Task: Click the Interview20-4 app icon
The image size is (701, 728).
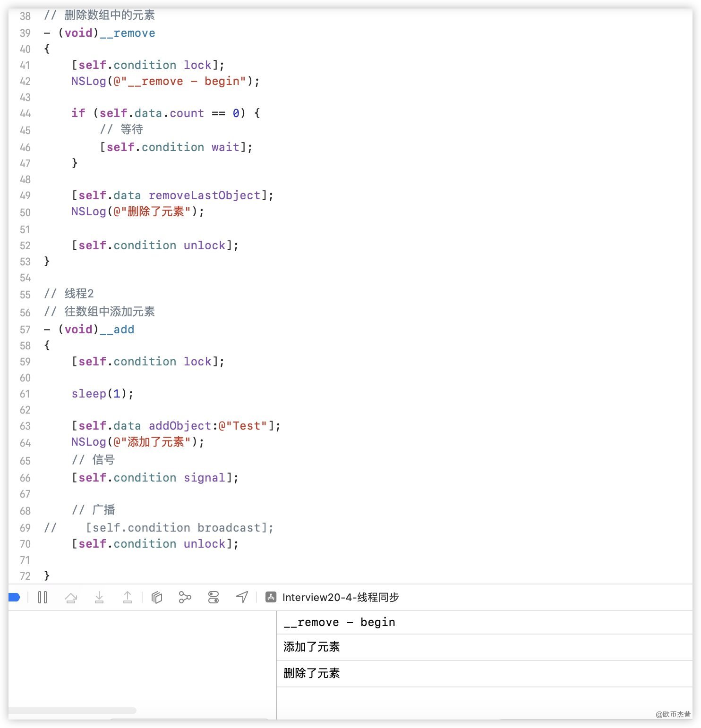Action: [271, 597]
